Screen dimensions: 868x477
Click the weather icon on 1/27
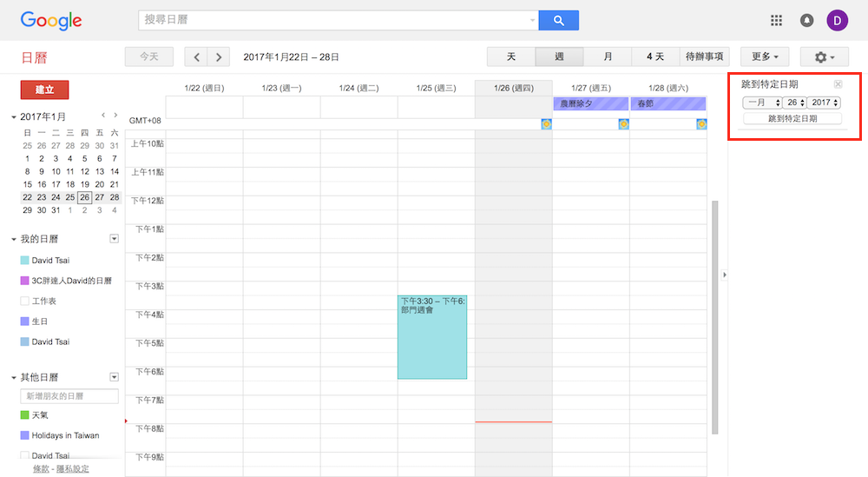pyautogui.click(x=623, y=124)
